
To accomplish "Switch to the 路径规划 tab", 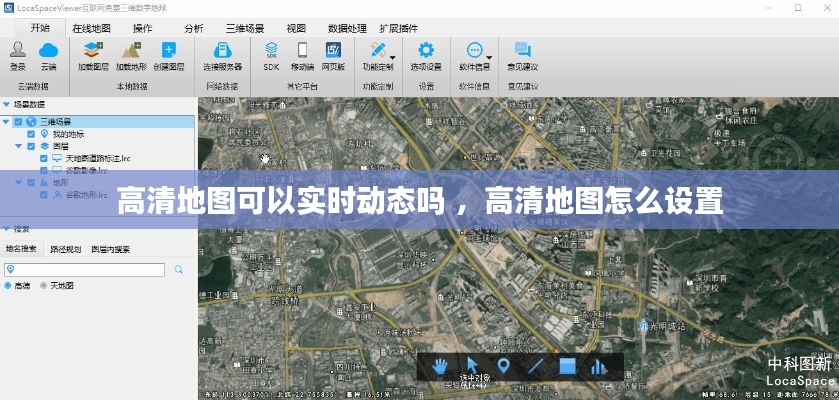I will (65, 249).
